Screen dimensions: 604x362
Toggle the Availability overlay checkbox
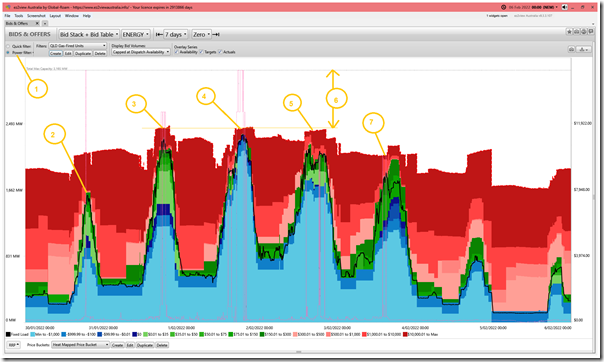(176, 52)
